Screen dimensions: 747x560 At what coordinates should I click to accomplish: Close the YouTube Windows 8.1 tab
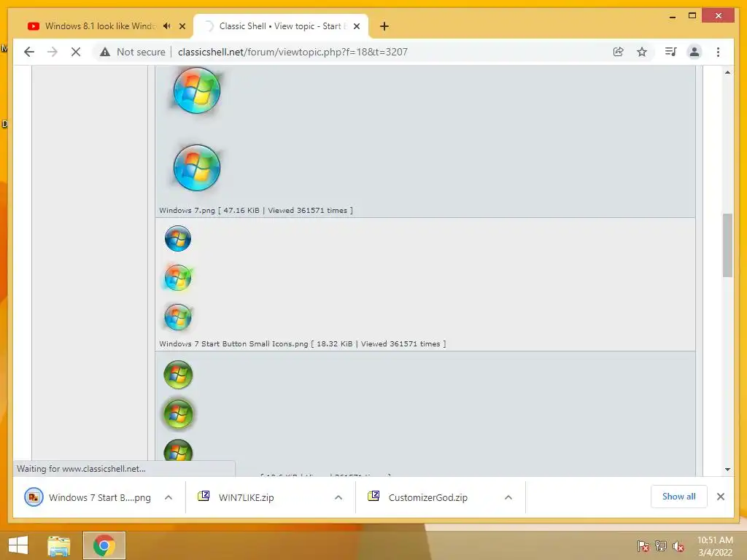[x=182, y=26]
